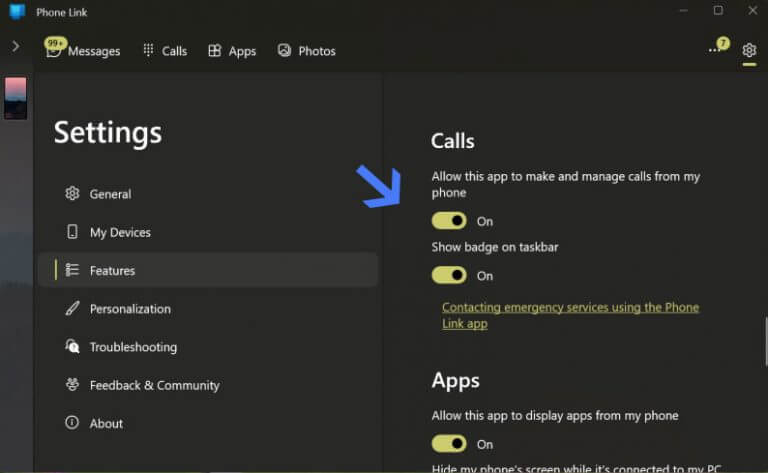Select Features in settings menu

208,270
